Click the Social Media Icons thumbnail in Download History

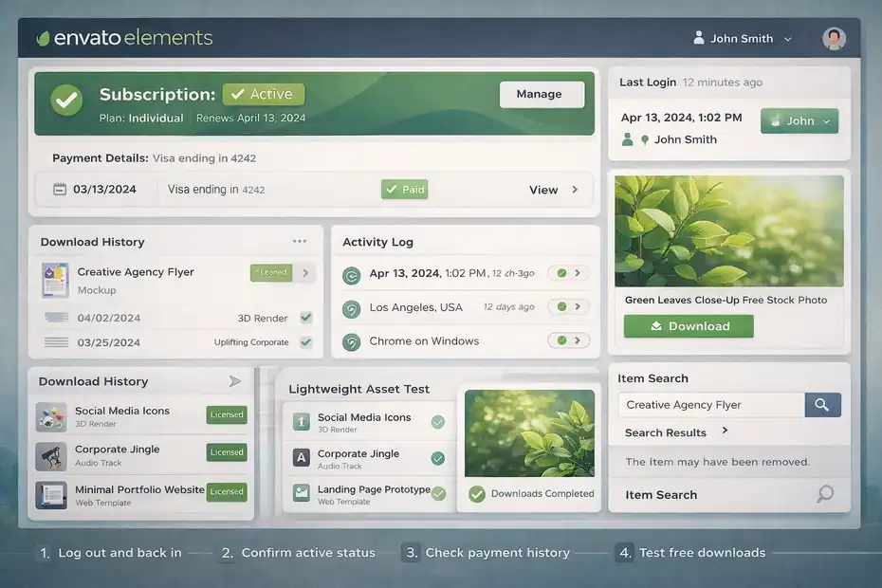coord(51,417)
